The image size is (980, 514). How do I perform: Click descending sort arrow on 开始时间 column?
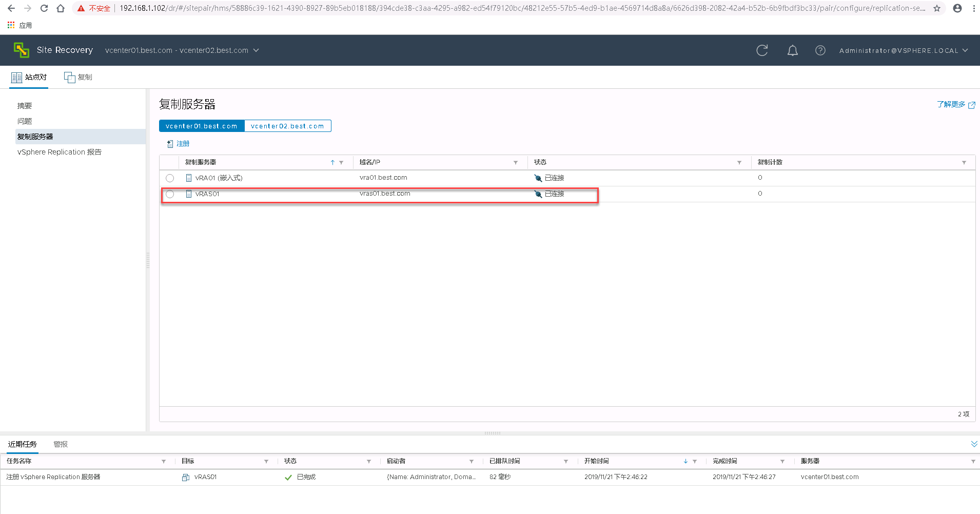click(685, 461)
